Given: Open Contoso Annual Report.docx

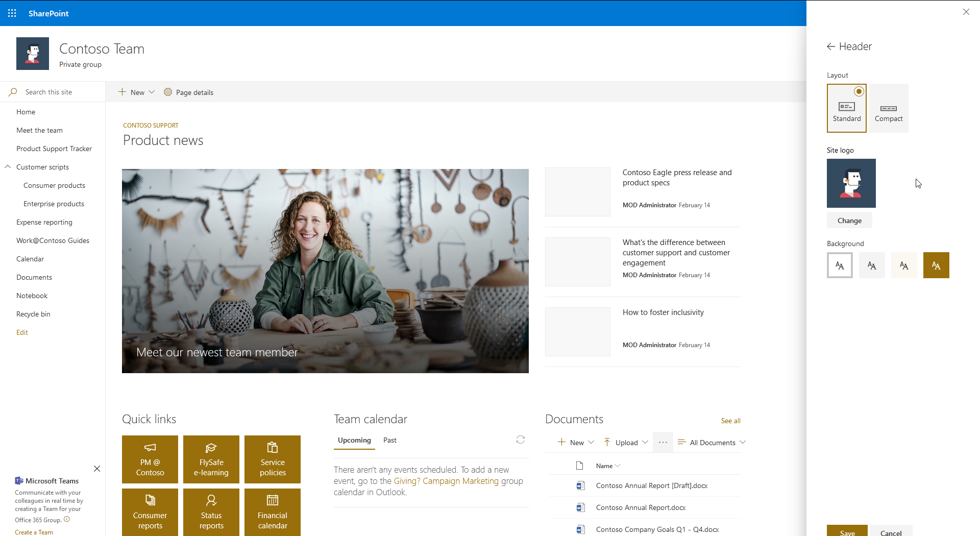Looking at the screenshot, I should 641,507.
